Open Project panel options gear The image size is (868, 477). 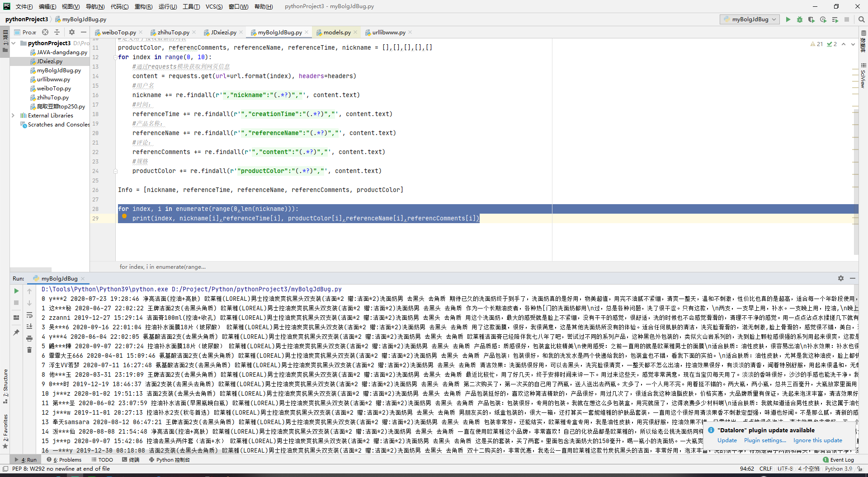[x=72, y=32]
